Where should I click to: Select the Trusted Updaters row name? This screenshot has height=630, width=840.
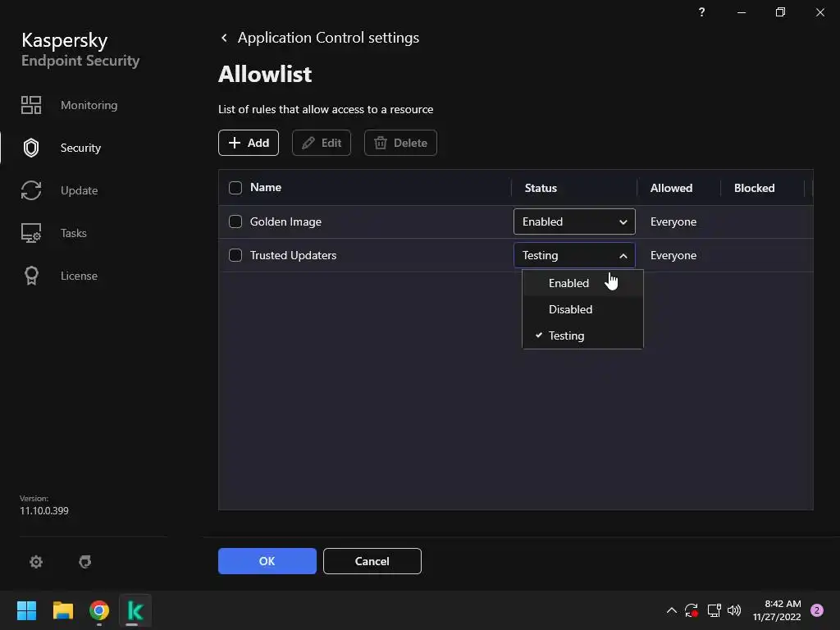coord(293,256)
